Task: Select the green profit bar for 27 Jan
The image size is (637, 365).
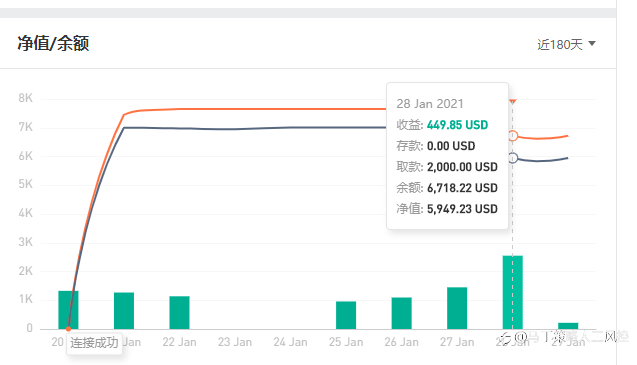Action: tap(457, 308)
